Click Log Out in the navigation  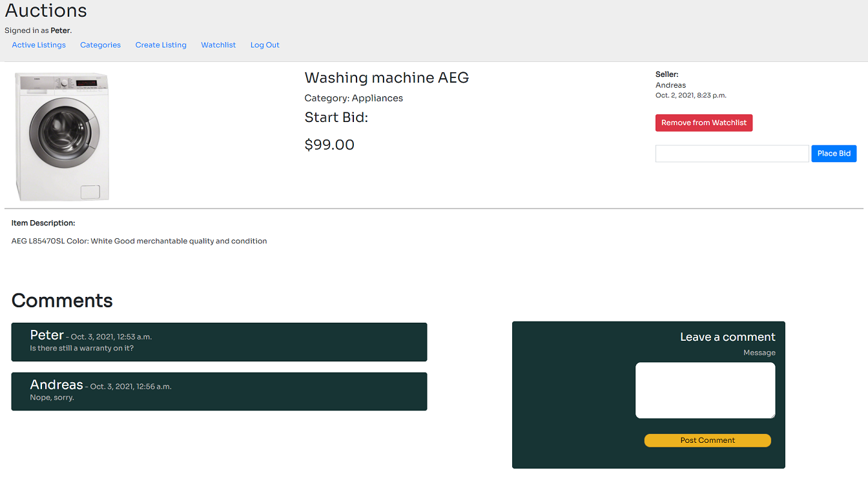pos(265,45)
